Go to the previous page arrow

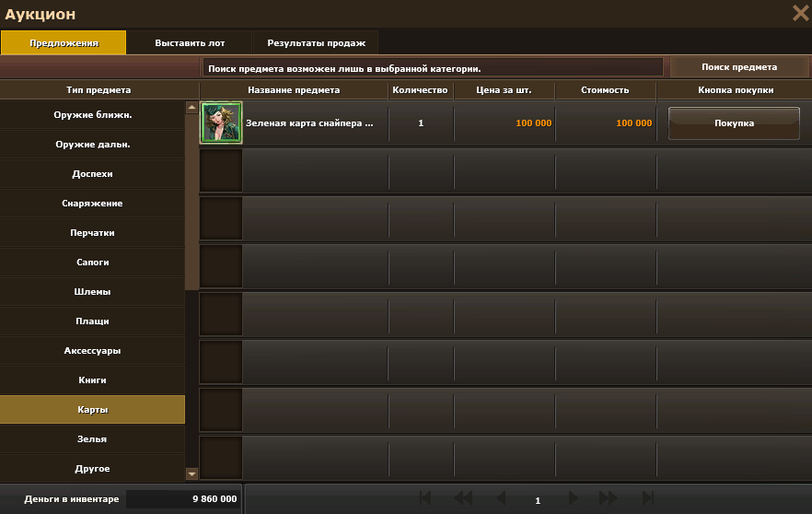501,498
